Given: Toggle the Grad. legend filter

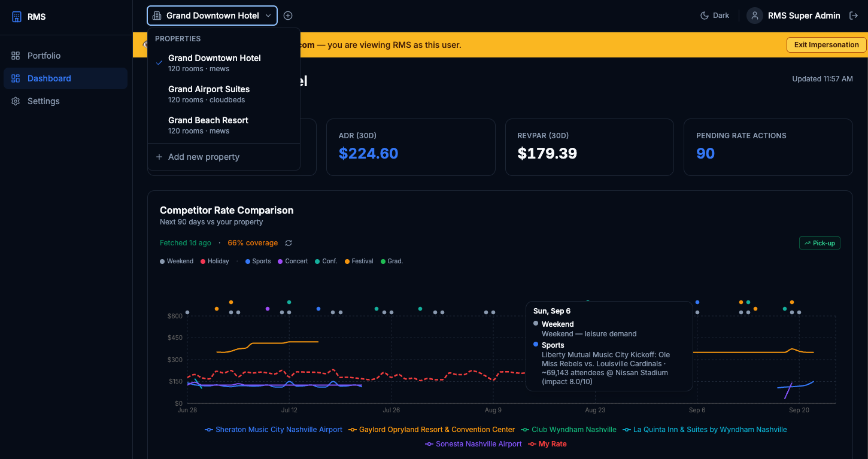Looking at the screenshot, I should [x=392, y=262].
